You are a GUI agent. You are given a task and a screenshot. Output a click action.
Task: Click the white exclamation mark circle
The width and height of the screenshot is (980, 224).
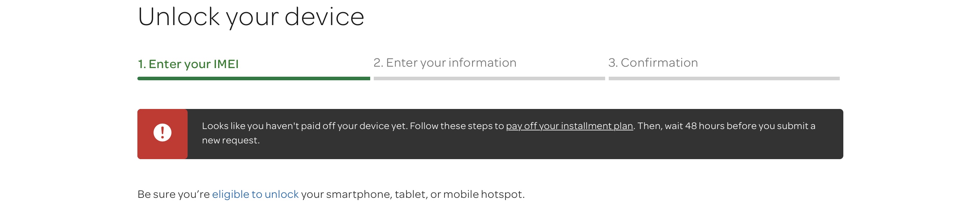pos(162,133)
